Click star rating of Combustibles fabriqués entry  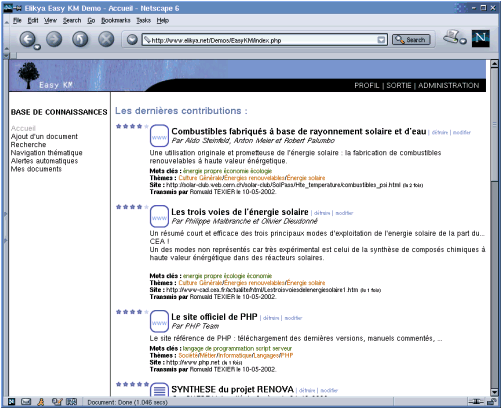coord(132,126)
